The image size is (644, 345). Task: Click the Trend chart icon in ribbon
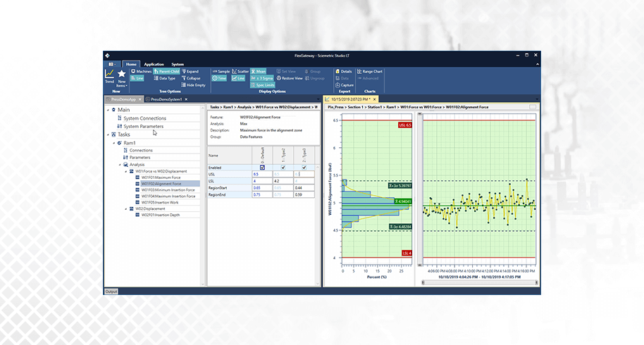109,76
